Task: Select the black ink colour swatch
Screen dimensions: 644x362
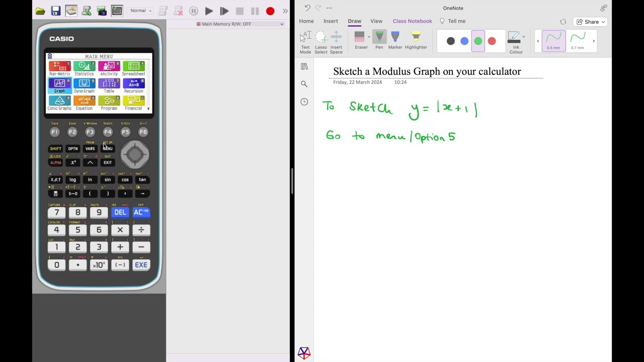Action: pos(451,41)
